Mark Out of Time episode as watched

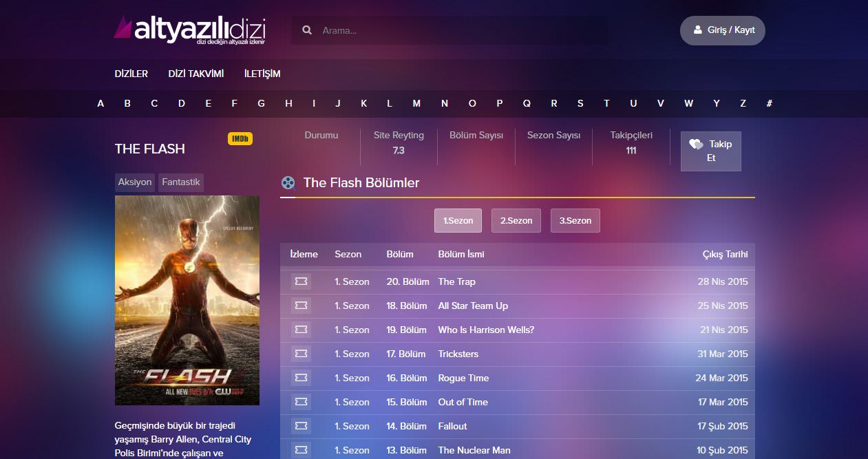[301, 402]
